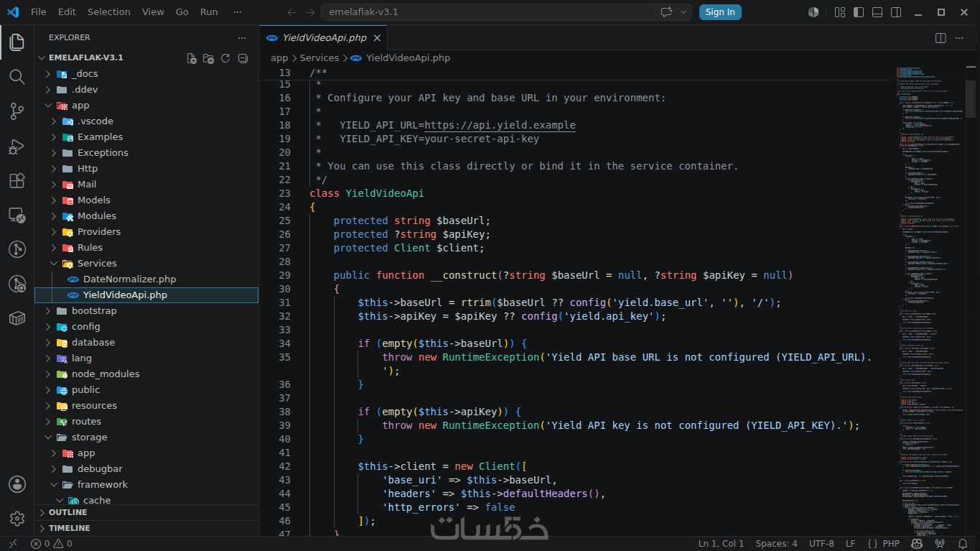Click Services in the breadcrumb
The width and height of the screenshot is (980, 551).
319,58
